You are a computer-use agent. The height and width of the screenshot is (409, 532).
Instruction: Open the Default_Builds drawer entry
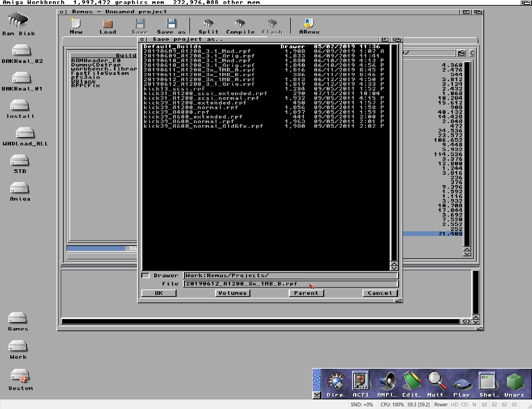(x=266, y=47)
